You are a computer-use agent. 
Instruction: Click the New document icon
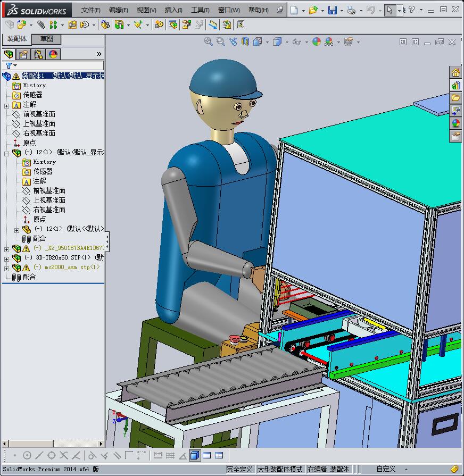(x=294, y=10)
